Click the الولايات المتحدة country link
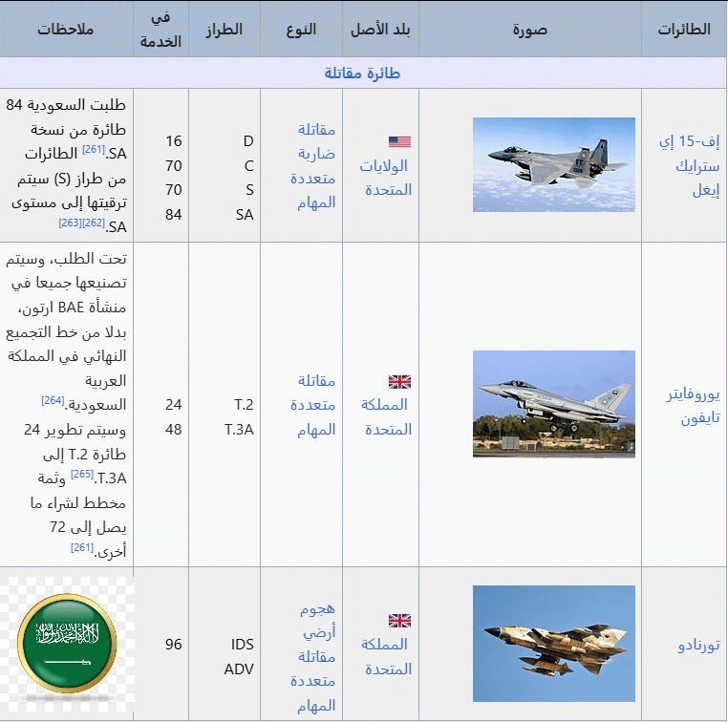The image size is (728, 722). (x=386, y=178)
